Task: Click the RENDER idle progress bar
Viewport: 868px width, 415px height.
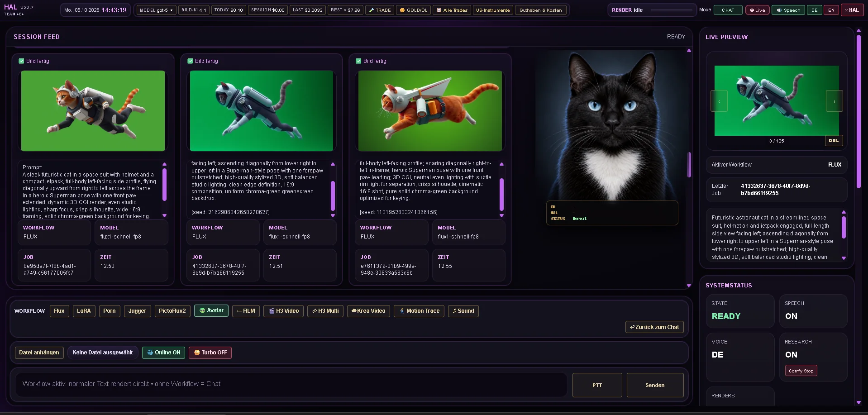Action: click(x=671, y=10)
